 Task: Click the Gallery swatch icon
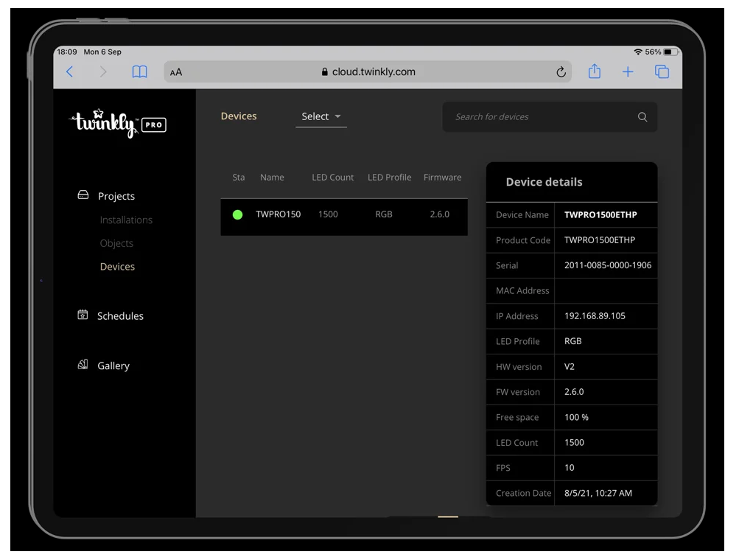(83, 365)
